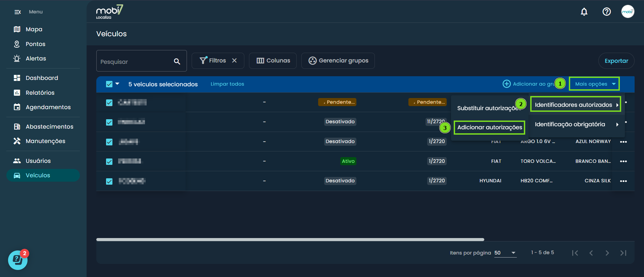This screenshot has height=277, width=644.
Task: Uncheck the second vehicle row checkbox
Action: point(109,122)
